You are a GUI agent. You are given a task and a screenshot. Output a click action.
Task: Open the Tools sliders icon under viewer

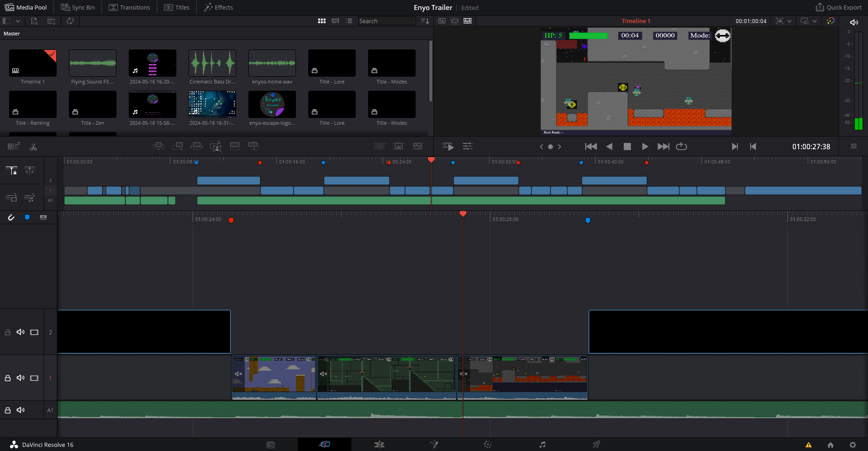[467, 146]
